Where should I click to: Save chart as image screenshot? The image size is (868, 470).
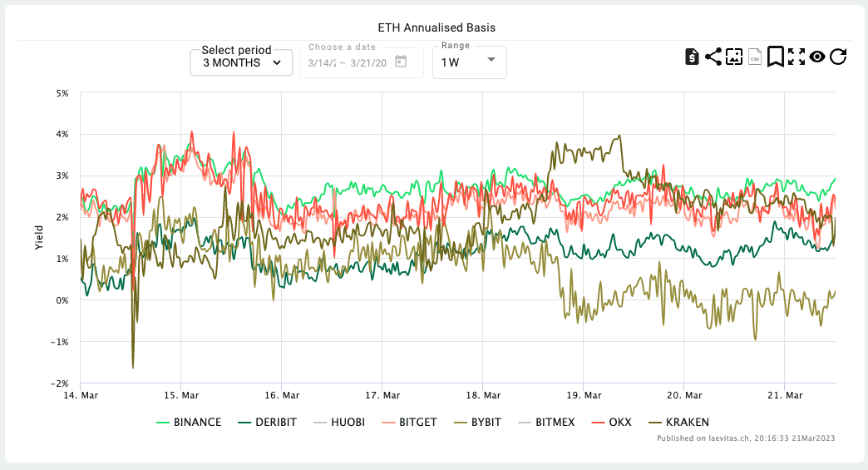point(733,57)
